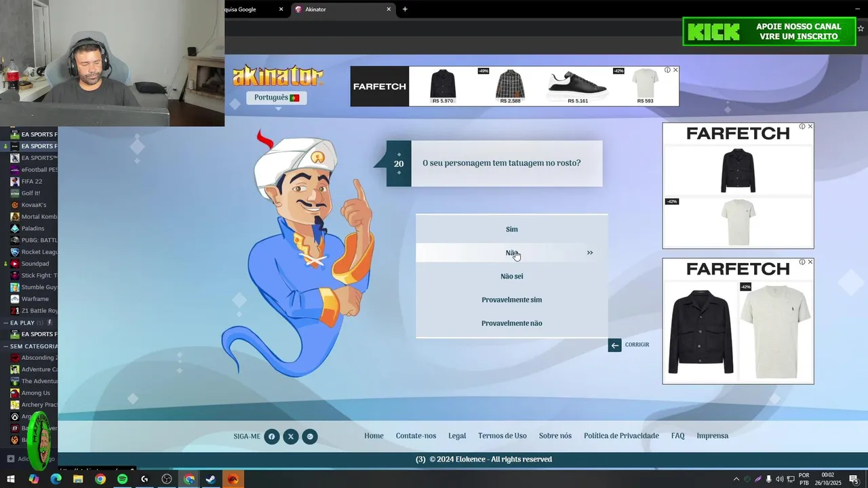This screenshot has height=488, width=868.
Task: Go to the Home footer link
Action: coord(374,436)
